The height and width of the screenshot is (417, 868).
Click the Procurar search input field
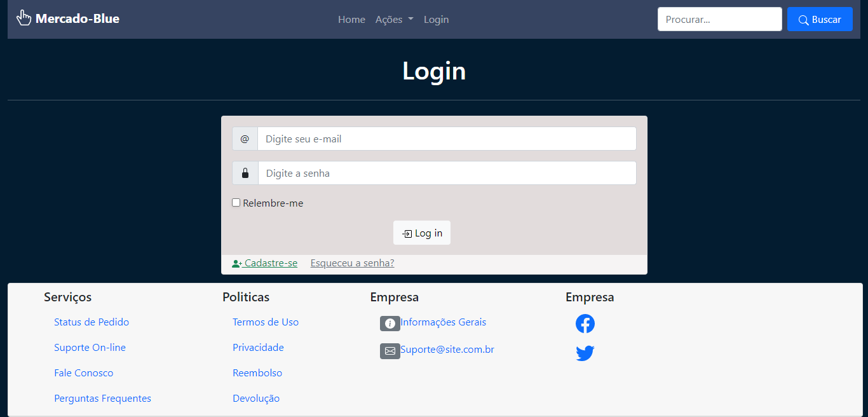coord(719,19)
